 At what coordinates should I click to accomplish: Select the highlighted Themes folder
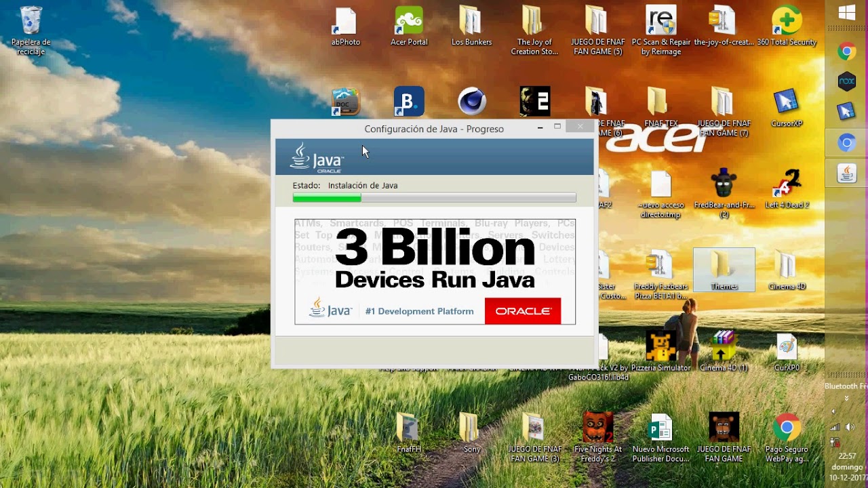coord(724,270)
